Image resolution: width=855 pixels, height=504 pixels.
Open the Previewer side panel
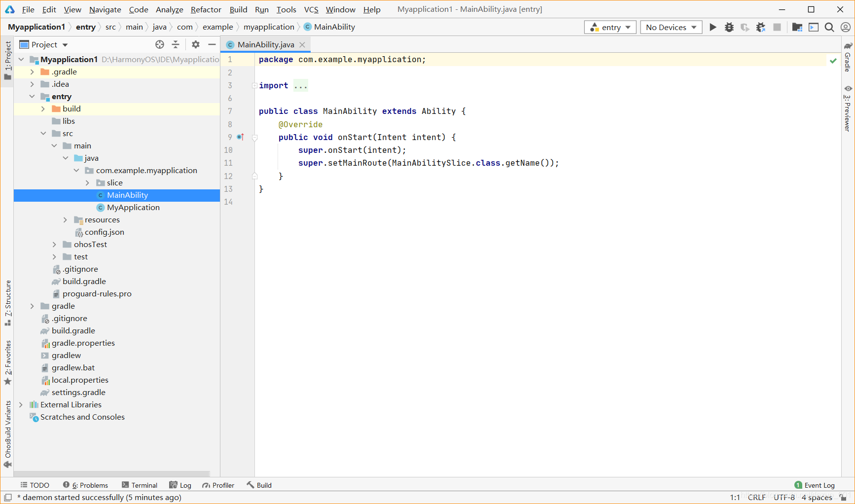[848, 108]
